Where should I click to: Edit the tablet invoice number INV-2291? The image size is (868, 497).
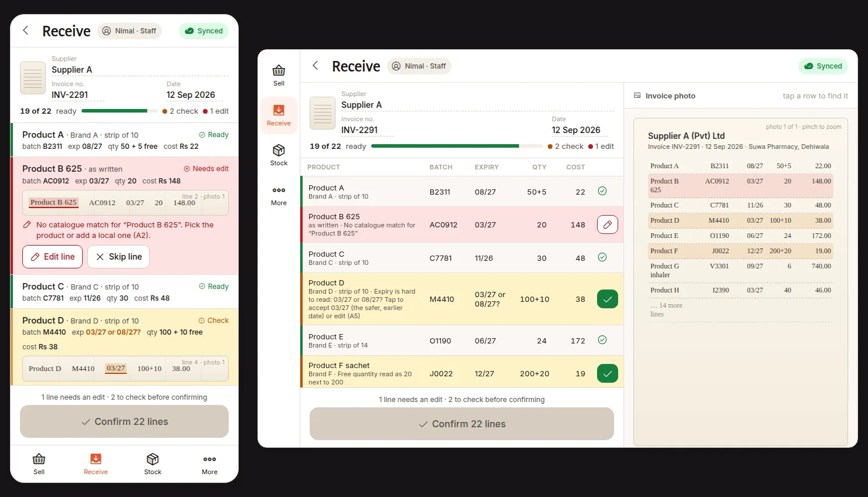(368, 130)
